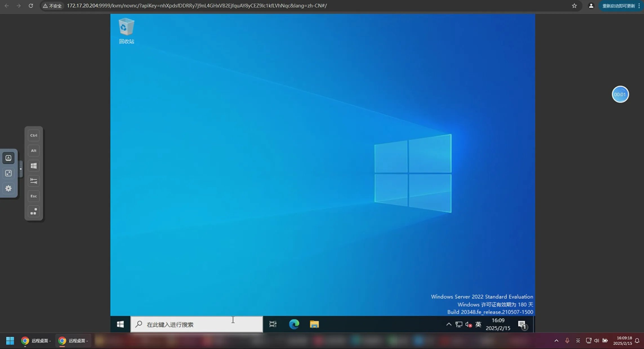Switch remote input language indicator 英
This screenshot has height=349, width=644.
[x=478, y=324]
